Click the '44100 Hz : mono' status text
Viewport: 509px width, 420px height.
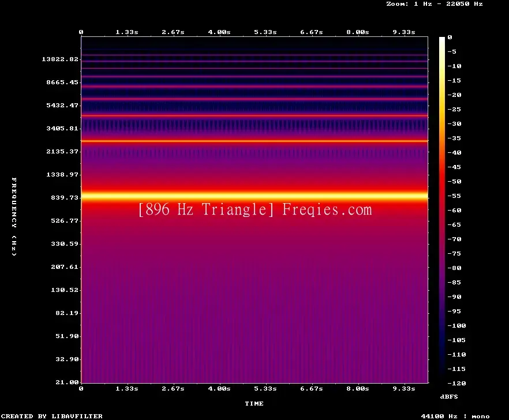[x=455, y=416]
